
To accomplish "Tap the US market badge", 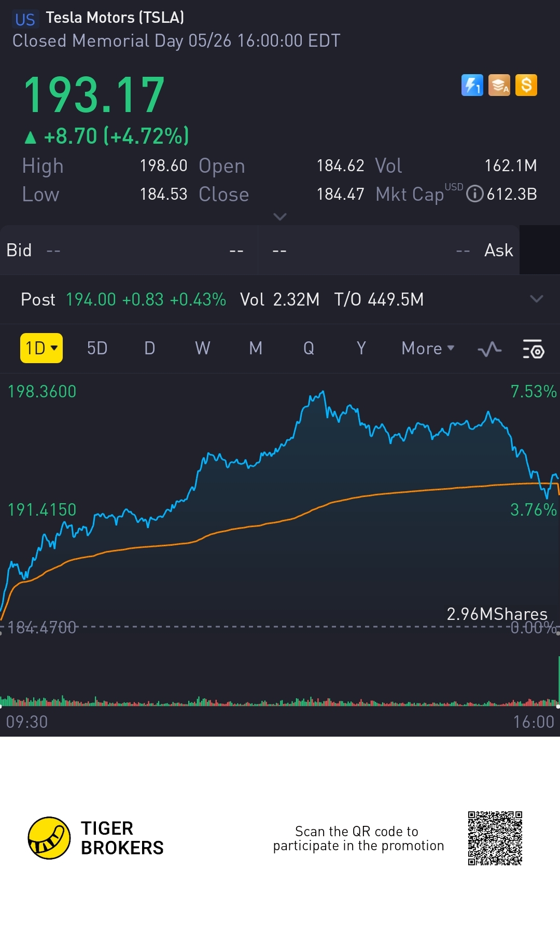I will pos(25,20).
